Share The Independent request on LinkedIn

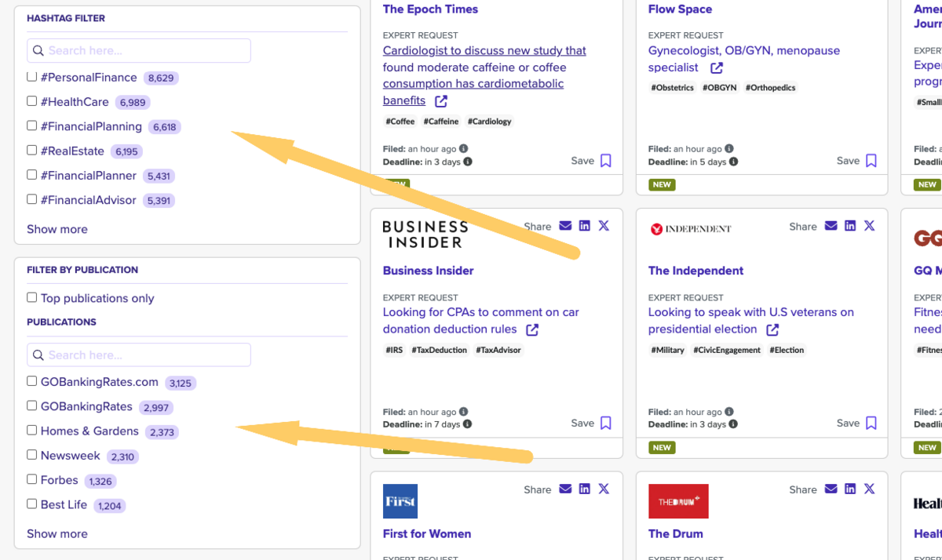850,226
